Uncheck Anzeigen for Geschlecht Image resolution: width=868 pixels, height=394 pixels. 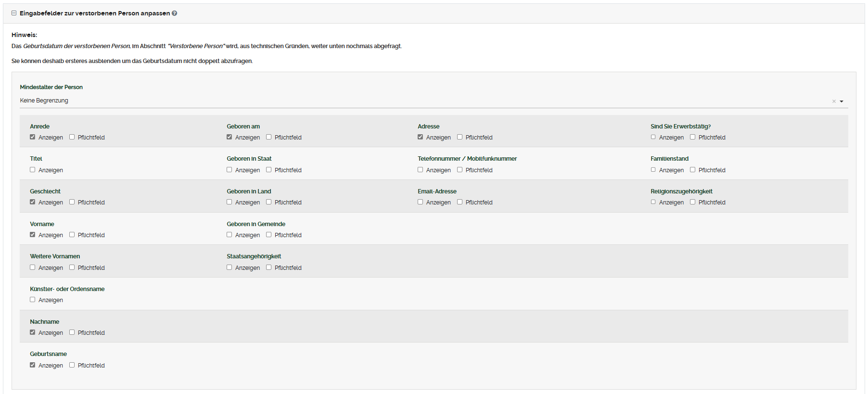(x=33, y=202)
